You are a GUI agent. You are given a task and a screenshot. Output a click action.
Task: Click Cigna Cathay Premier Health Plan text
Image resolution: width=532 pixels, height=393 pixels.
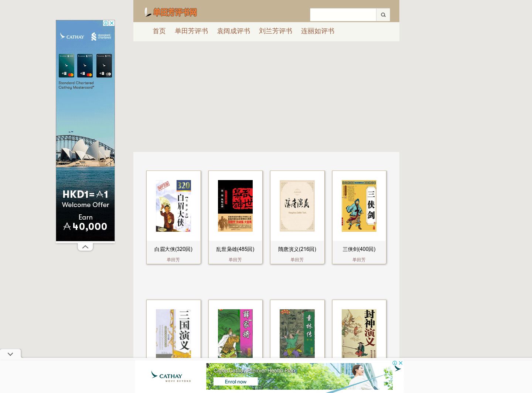click(254, 370)
